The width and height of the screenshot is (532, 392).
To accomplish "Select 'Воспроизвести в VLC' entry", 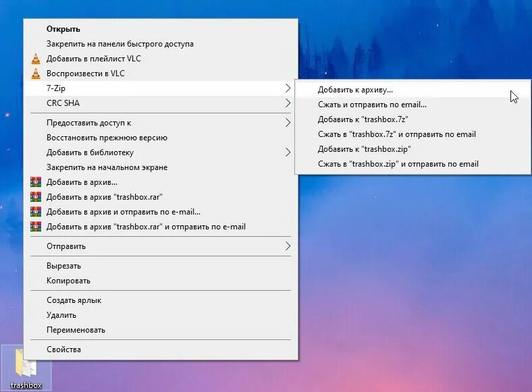I will pyautogui.click(x=161, y=74).
